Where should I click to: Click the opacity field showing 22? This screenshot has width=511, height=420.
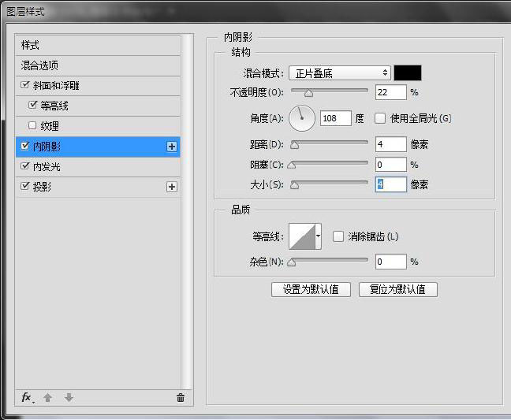[391, 92]
